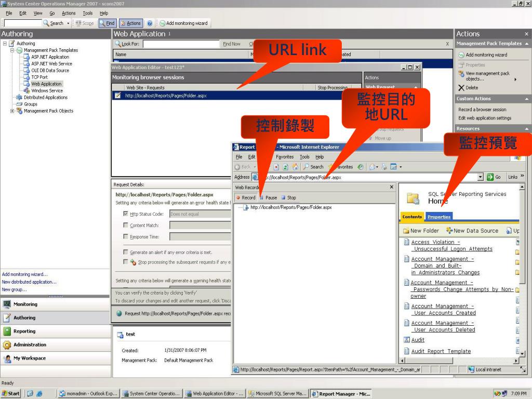The image size is (532, 399).
Task: Open Help menu in Internet Explorer
Action: [320, 157]
